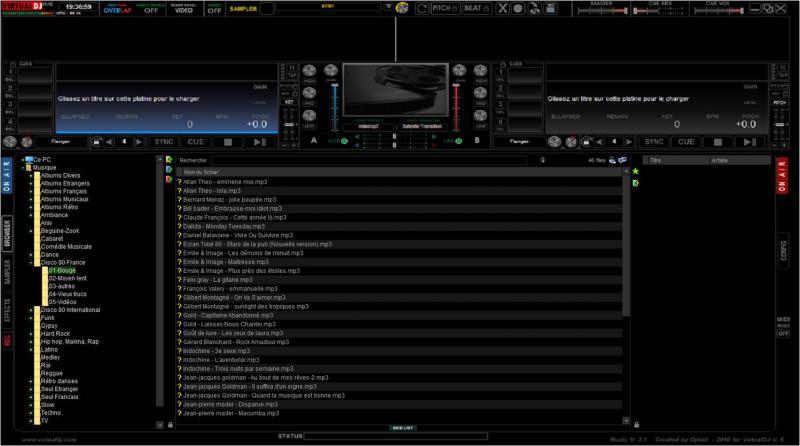The image size is (800, 446).
Task: Select the Hard Rock folder
Action: tap(55, 334)
